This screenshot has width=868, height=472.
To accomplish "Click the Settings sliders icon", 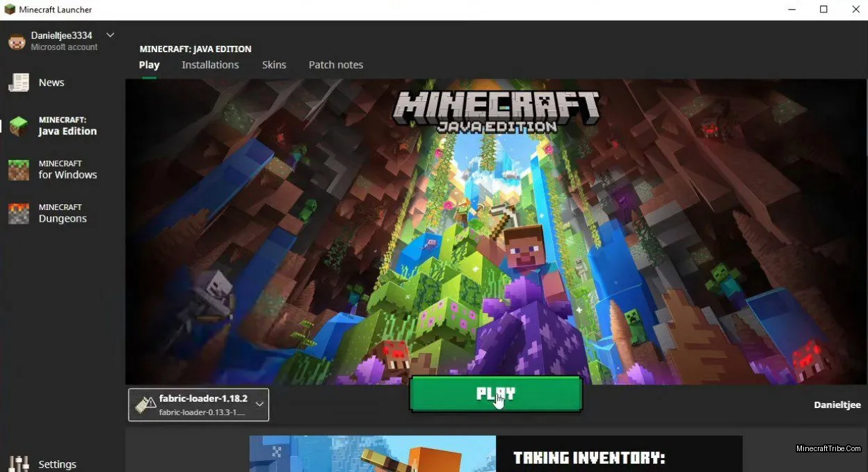I will coord(19,464).
